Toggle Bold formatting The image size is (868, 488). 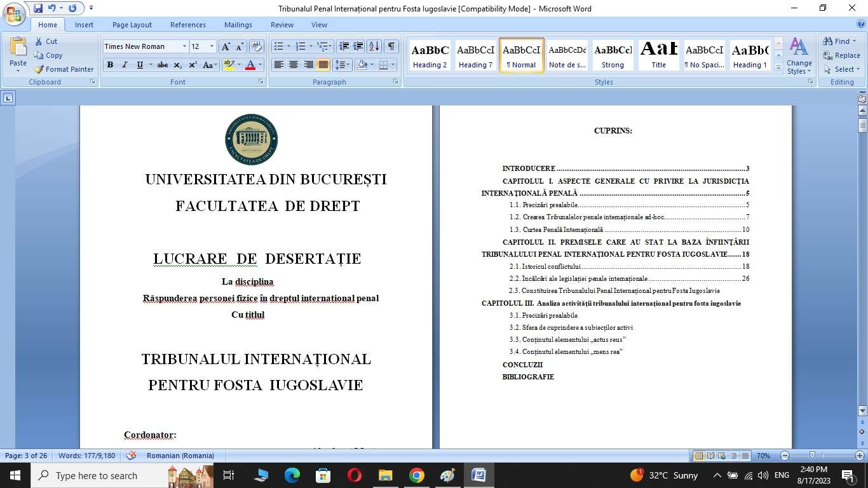click(110, 65)
